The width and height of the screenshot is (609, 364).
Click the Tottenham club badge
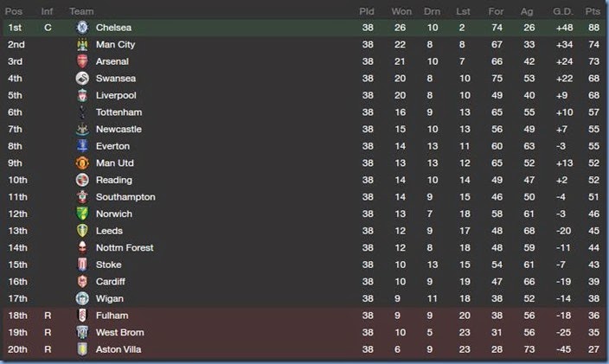point(82,112)
